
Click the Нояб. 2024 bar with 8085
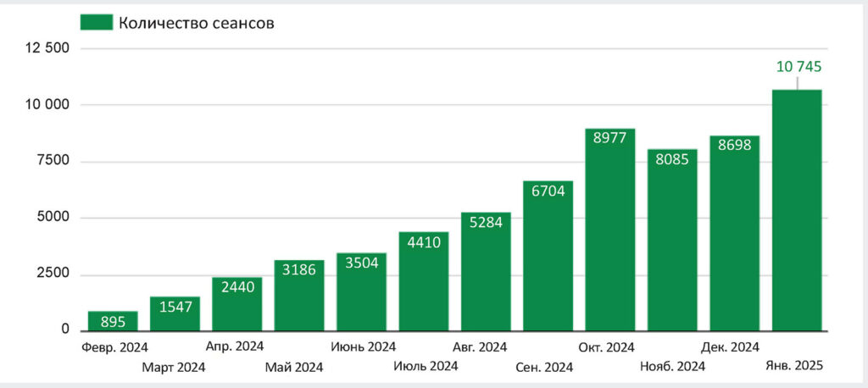pyautogui.click(x=672, y=241)
